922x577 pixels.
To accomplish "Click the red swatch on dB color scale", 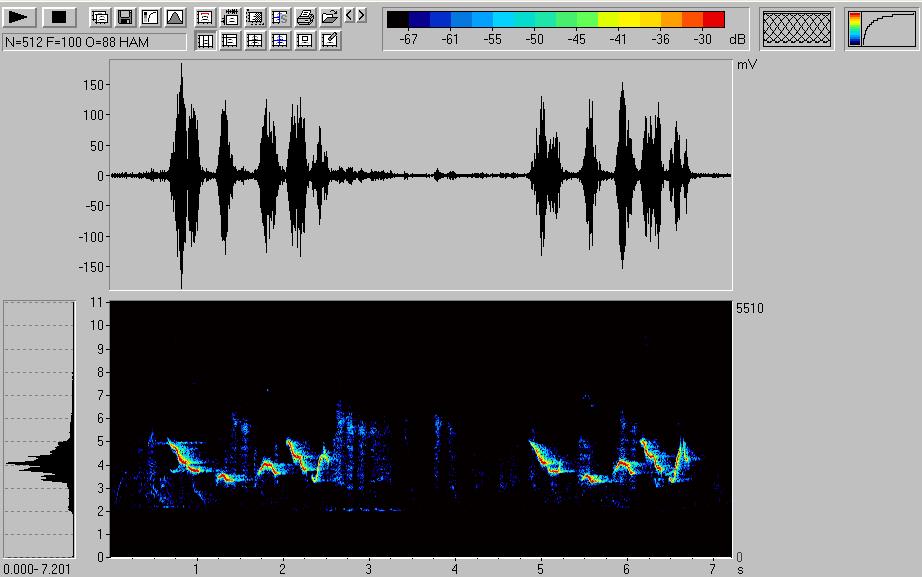I will 713,19.
